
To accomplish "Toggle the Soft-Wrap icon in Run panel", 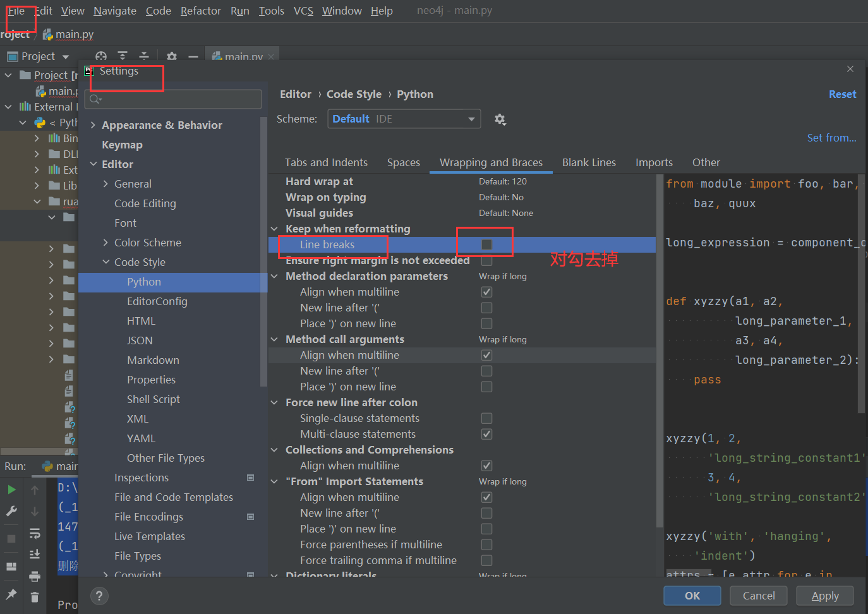I will [x=35, y=533].
